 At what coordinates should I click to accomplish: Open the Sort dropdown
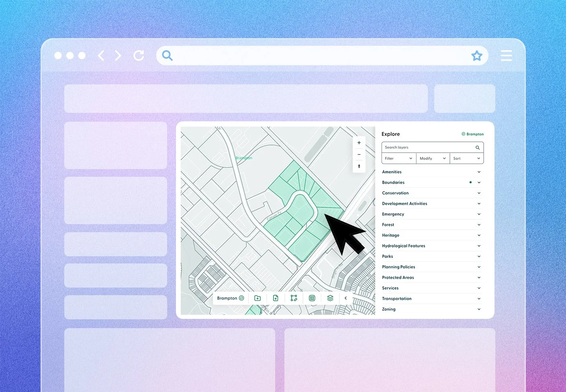pos(466,158)
